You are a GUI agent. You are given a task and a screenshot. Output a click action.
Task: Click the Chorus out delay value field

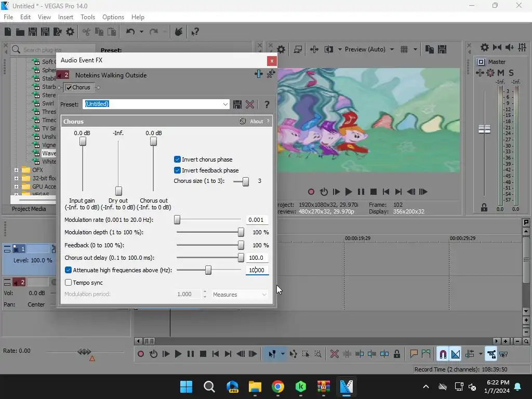point(257,258)
